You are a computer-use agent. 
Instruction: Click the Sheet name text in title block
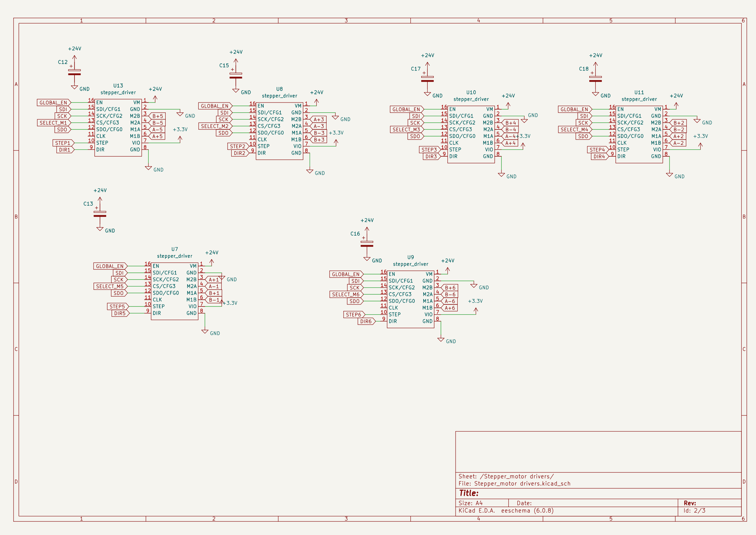(x=506, y=476)
